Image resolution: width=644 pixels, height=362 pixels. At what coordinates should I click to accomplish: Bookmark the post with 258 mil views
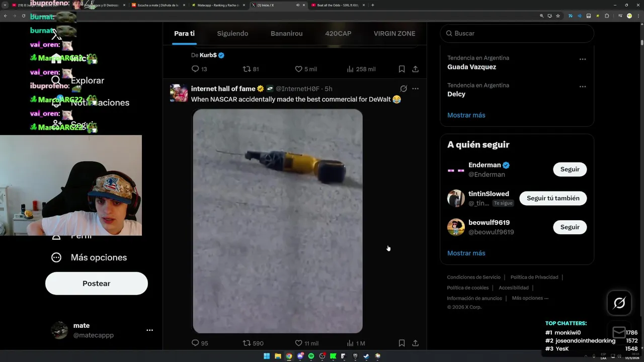pos(401,69)
